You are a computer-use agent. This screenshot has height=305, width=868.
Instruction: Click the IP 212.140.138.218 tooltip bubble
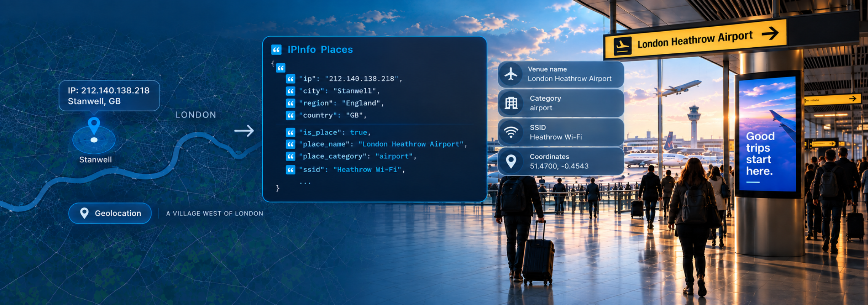109,96
